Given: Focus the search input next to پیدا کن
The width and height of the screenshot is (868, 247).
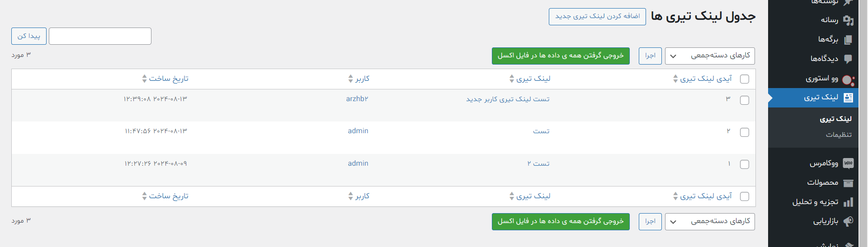Looking at the screenshot, I should pyautogui.click(x=100, y=36).
